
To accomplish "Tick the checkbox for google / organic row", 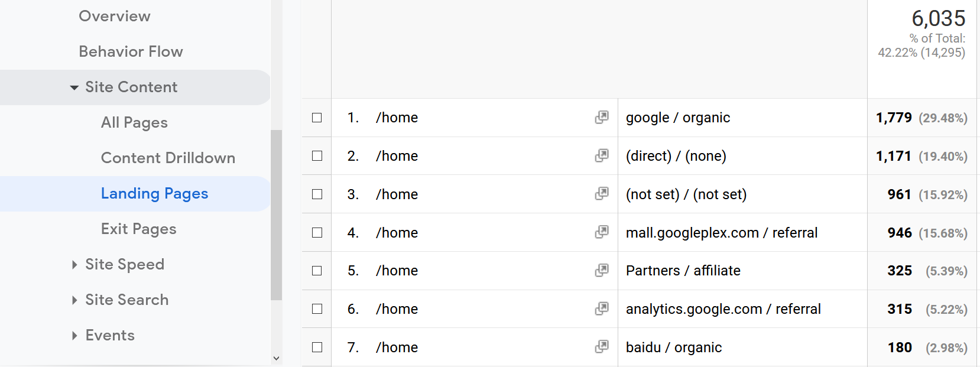I will click(317, 118).
